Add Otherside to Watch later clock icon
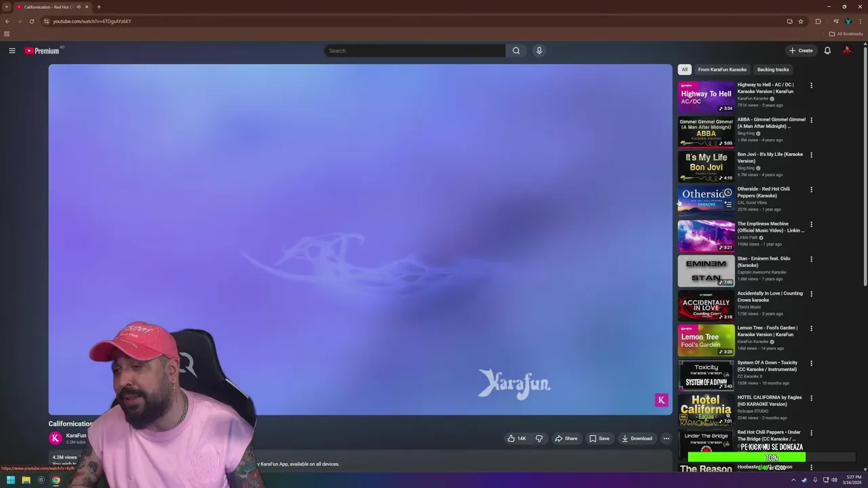868x488 pixels. pyautogui.click(x=728, y=192)
